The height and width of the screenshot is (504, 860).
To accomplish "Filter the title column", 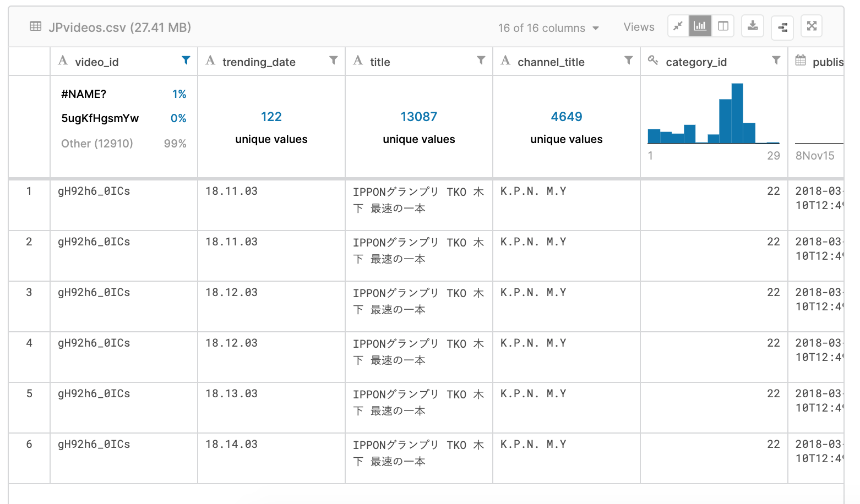I will click(x=481, y=61).
